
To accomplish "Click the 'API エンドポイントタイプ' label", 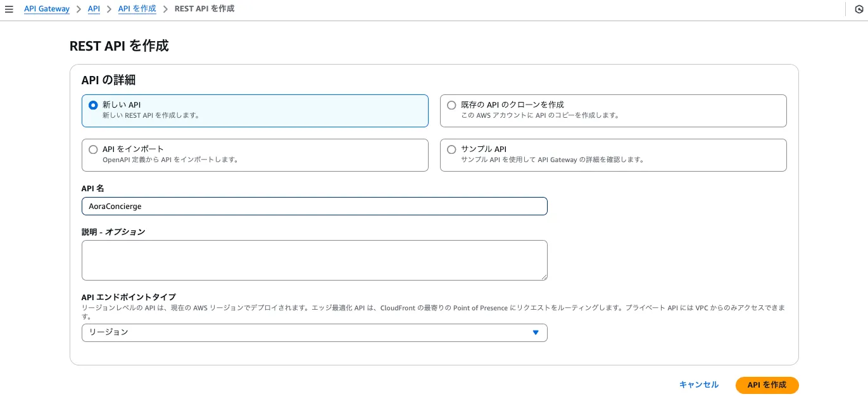I will (129, 297).
